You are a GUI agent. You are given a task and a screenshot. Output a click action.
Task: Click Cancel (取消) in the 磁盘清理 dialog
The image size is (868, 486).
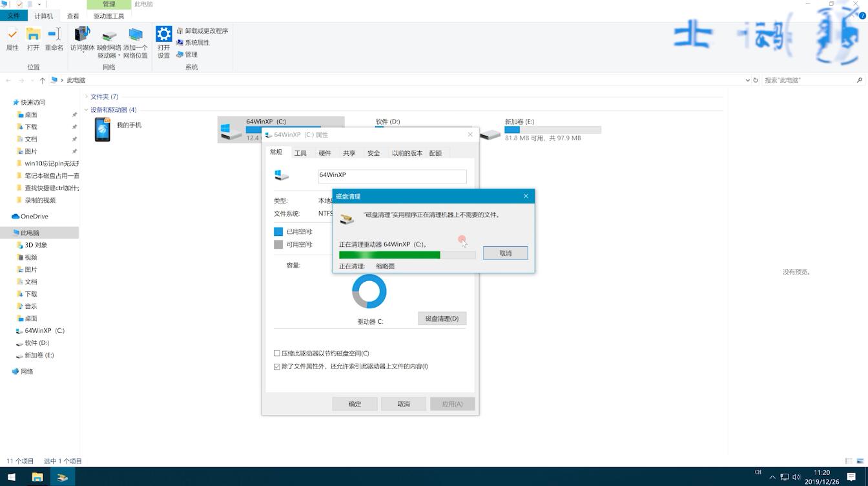pyautogui.click(x=505, y=253)
